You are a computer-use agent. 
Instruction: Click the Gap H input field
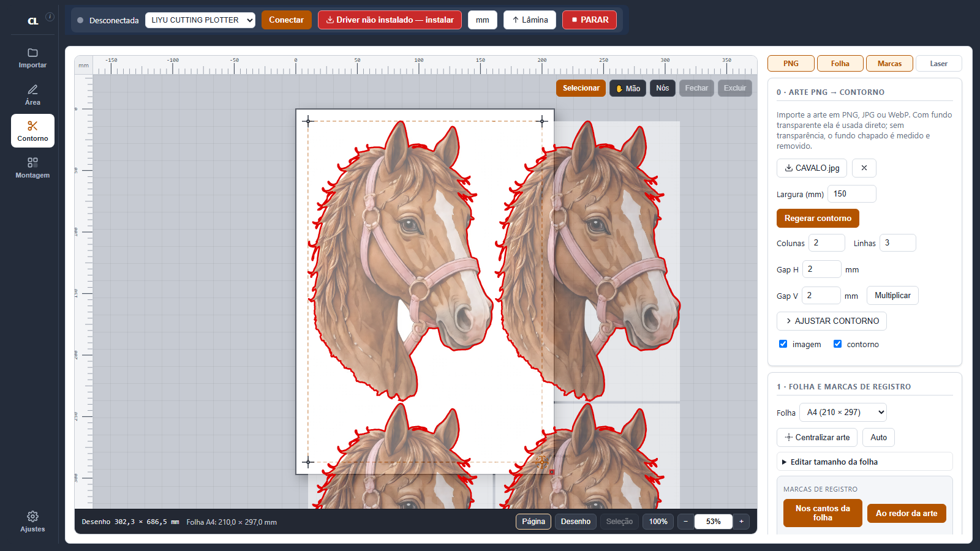pyautogui.click(x=821, y=269)
